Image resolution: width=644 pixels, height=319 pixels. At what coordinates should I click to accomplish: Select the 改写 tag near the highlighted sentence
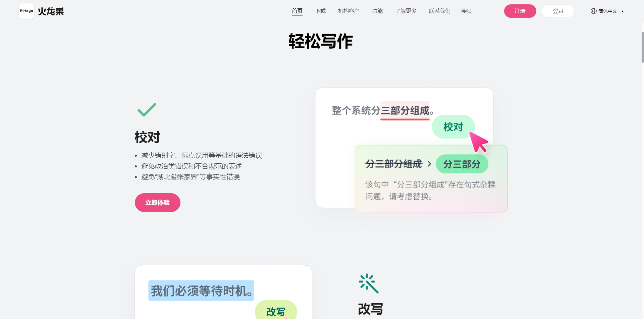276,312
